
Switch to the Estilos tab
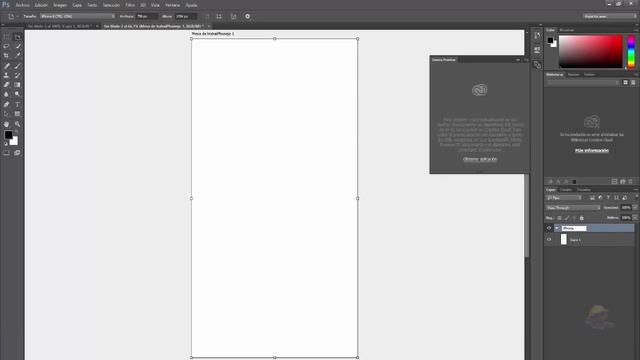[x=589, y=75]
